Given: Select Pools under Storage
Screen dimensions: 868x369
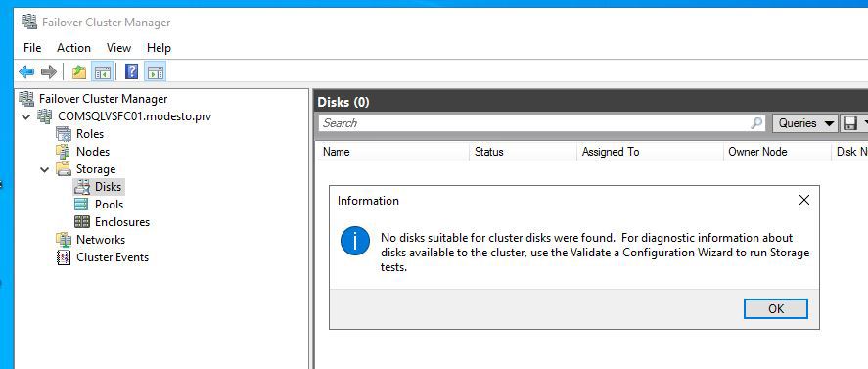Looking at the screenshot, I should coord(109,205).
